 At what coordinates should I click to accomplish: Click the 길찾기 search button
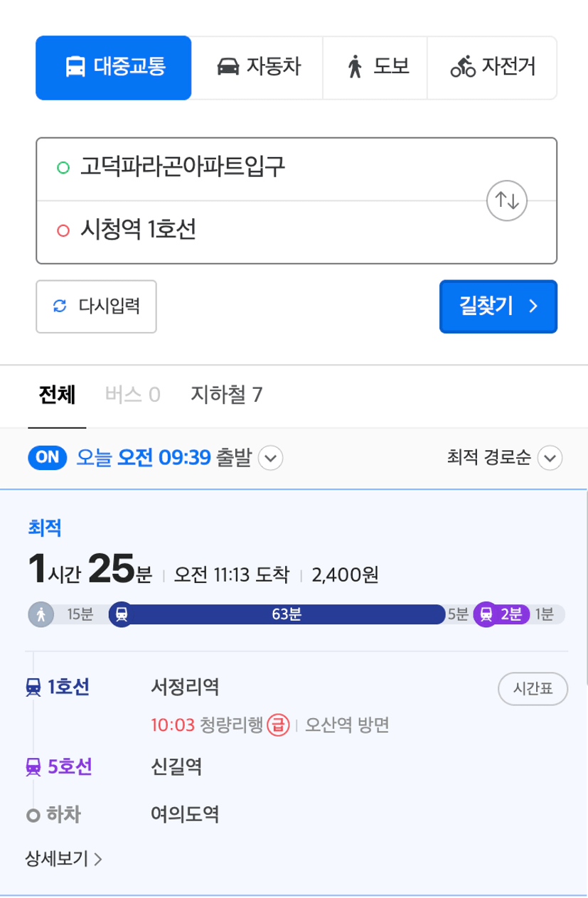pyautogui.click(x=498, y=306)
